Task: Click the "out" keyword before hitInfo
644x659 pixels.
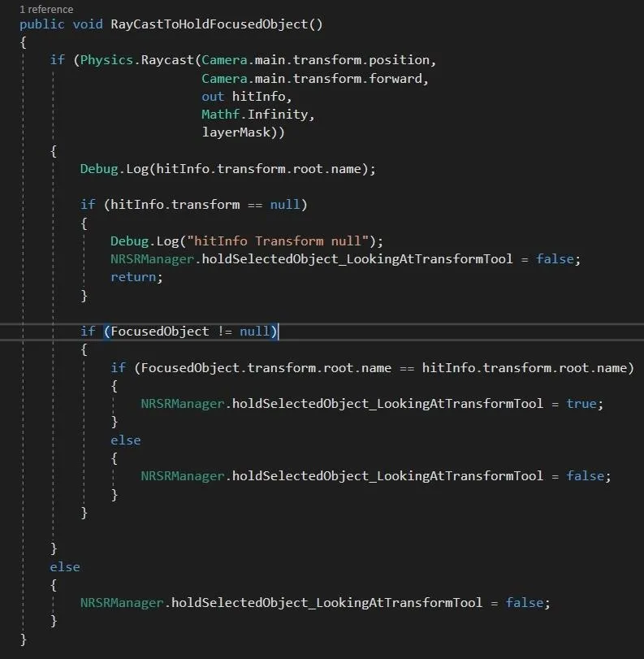Action: [x=213, y=97]
